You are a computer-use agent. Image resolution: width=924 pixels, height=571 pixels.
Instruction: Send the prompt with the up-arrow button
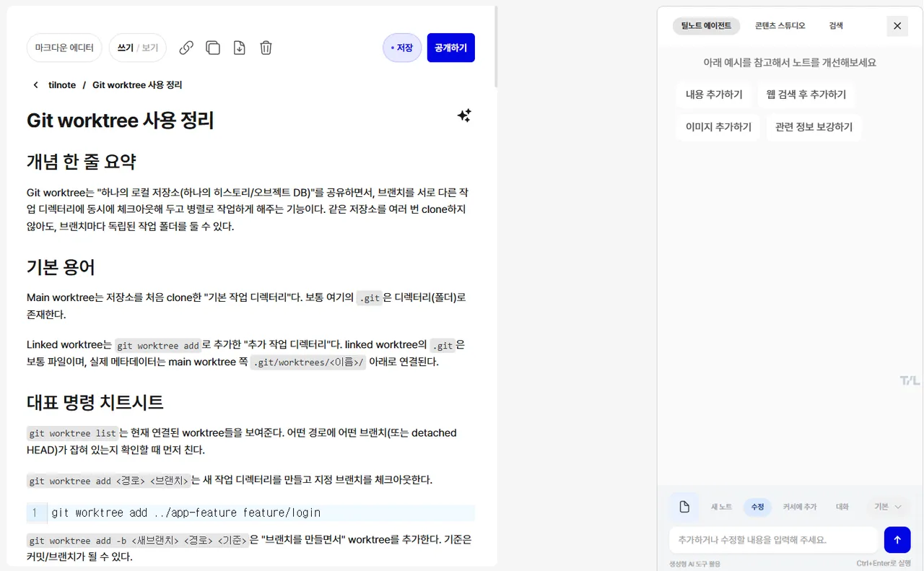coord(897,539)
